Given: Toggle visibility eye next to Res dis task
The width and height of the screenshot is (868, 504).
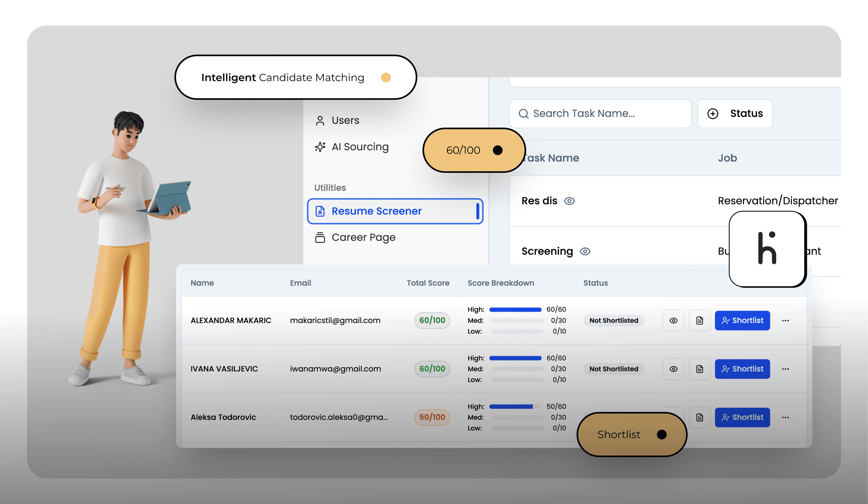Looking at the screenshot, I should tap(569, 201).
